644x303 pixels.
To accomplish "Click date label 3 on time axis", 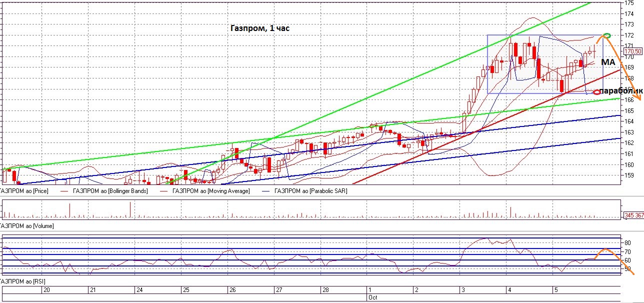I will (x=463, y=290).
